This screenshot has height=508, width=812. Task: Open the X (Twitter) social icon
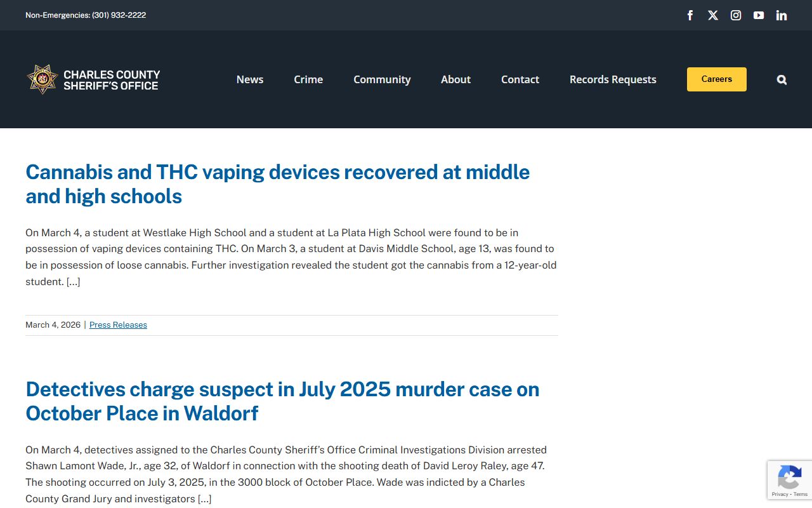713,15
